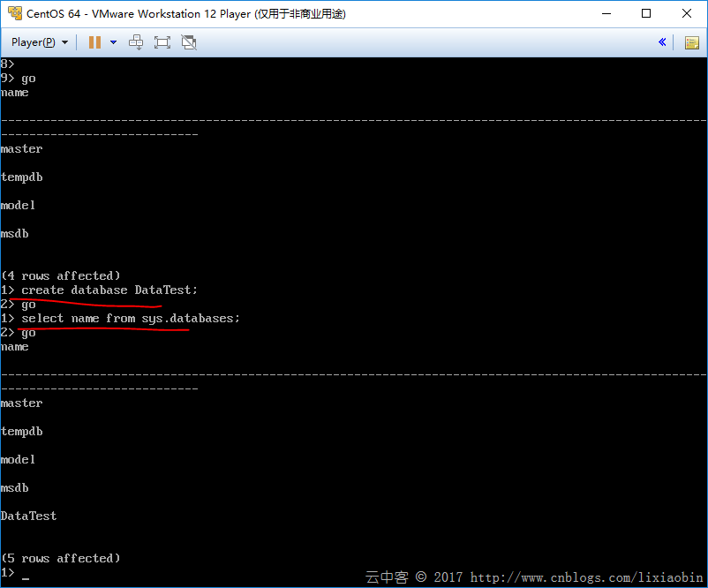Click the '(5 rows affected)' output line

[61, 558]
